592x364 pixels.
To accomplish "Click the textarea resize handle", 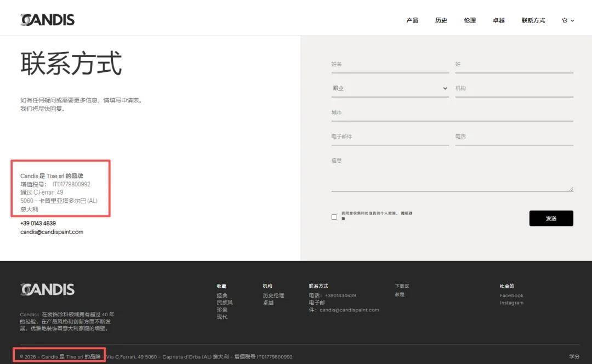I will [x=571, y=189].
